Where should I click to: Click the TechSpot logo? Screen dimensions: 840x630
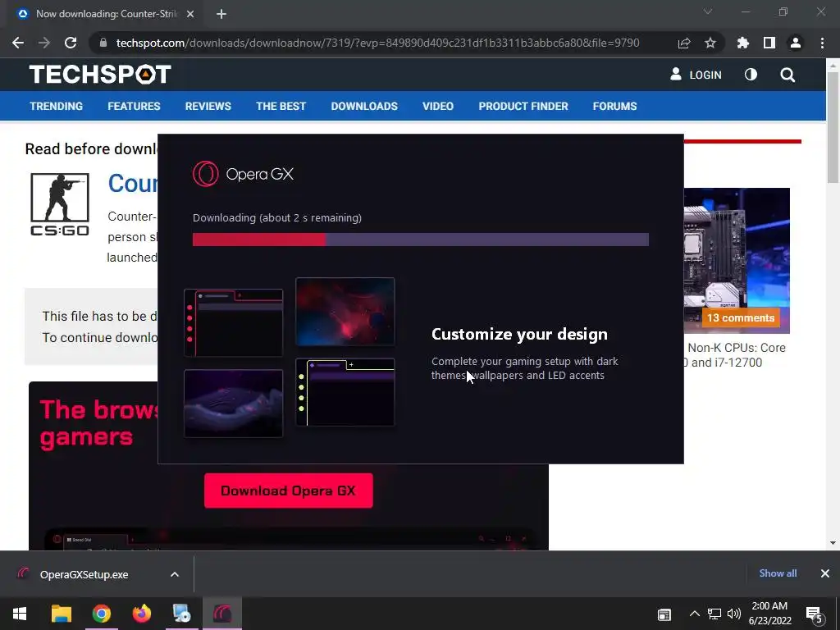pyautogui.click(x=100, y=75)
